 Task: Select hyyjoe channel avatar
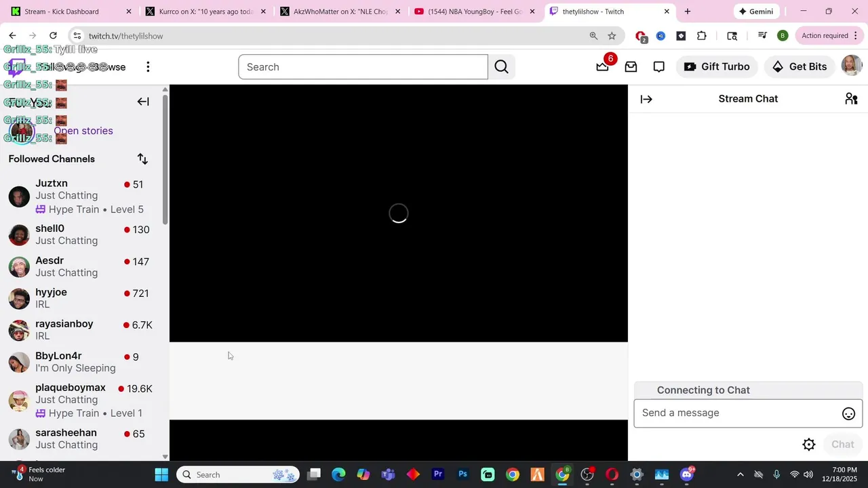coord(19,298)
